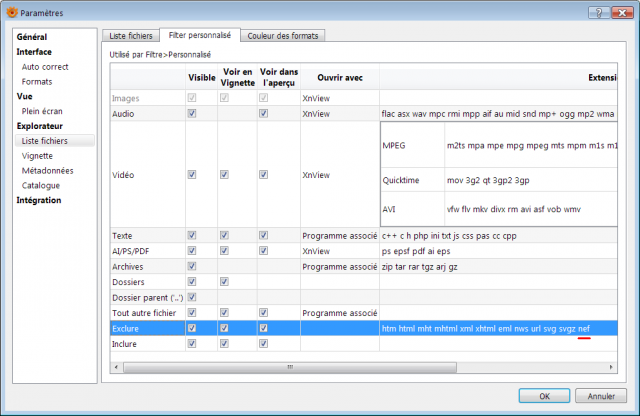Click the horizontal scrollbar thumb
Viewport: 640px width, 416px height.
coord(290,367)
